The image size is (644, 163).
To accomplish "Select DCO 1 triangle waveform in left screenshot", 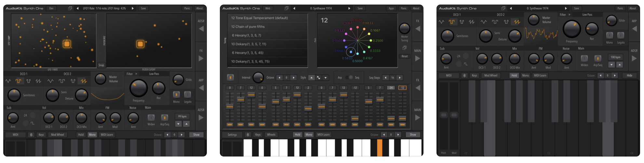I will [8, 81].
